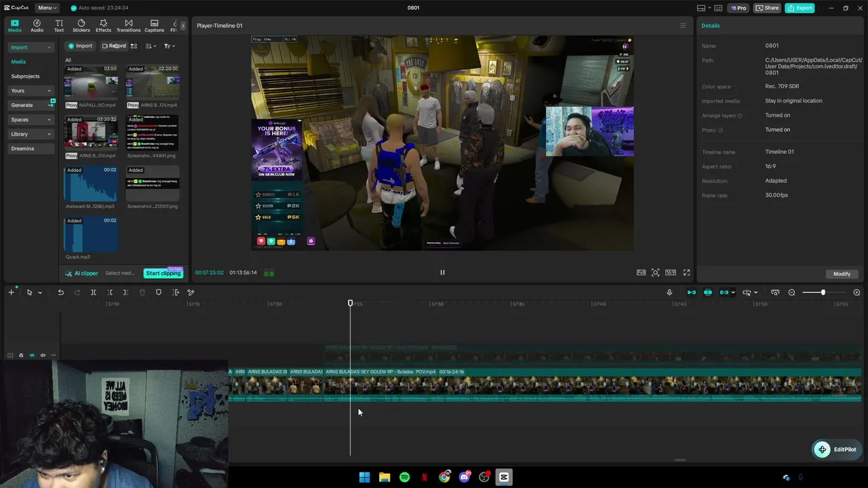Show more tabs with the right chevron
The height and width of the screenshot is (488, 868).
coord(182,26)
